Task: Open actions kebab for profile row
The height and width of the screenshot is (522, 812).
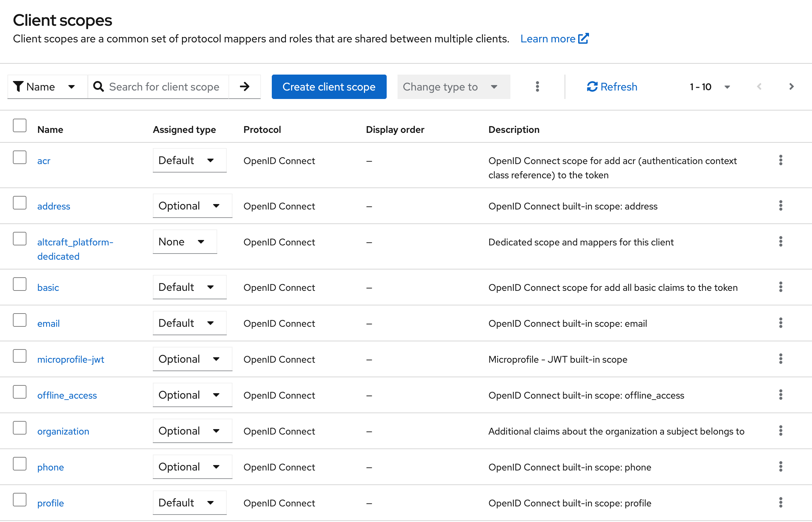Action: coord(780,502)
